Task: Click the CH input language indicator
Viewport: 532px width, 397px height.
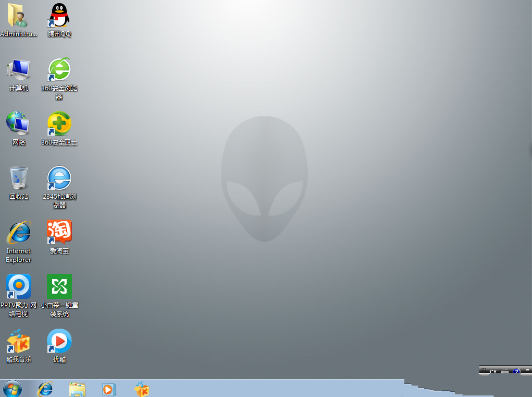Action: [493, 371]
